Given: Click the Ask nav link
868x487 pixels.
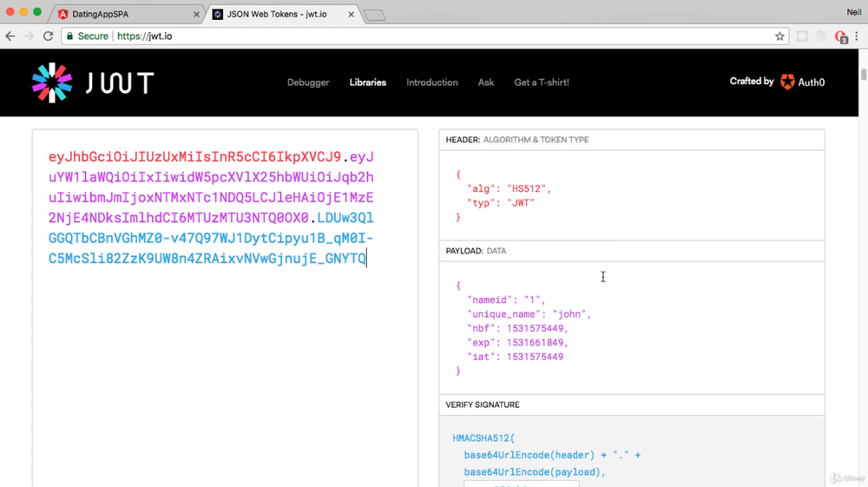Looking at the screenshot, I should (485, 82).
